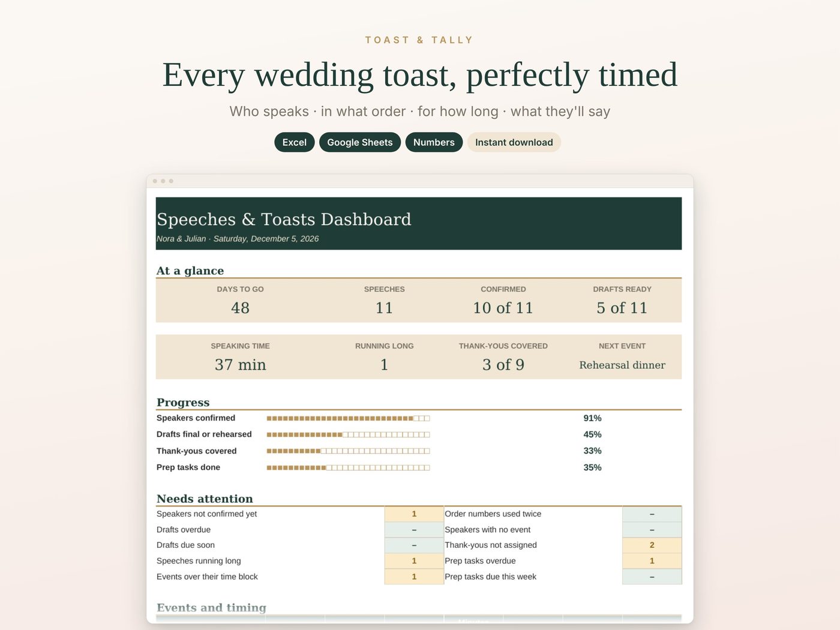
Task: Click the "Prep tasks due this week" count cell
Action: pyautogui.click(x=652, y=577)
